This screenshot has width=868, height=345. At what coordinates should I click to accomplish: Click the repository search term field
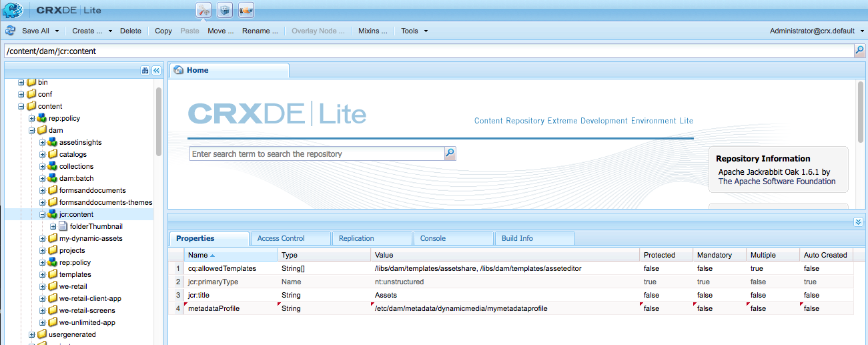pos(317,153)
